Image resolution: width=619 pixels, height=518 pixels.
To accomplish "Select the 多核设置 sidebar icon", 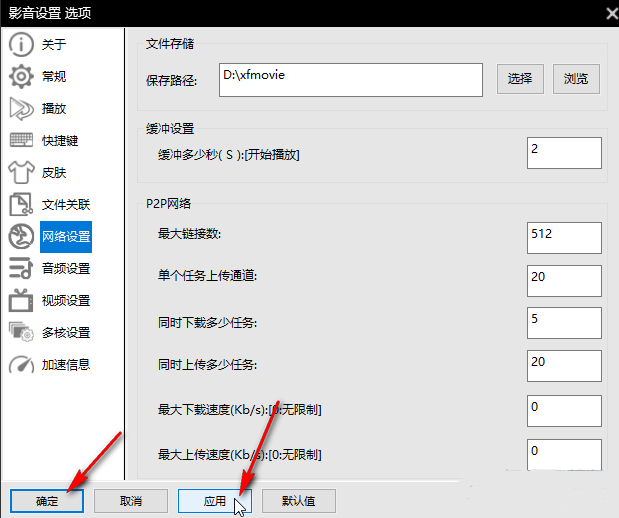I will tap(21, 332).
